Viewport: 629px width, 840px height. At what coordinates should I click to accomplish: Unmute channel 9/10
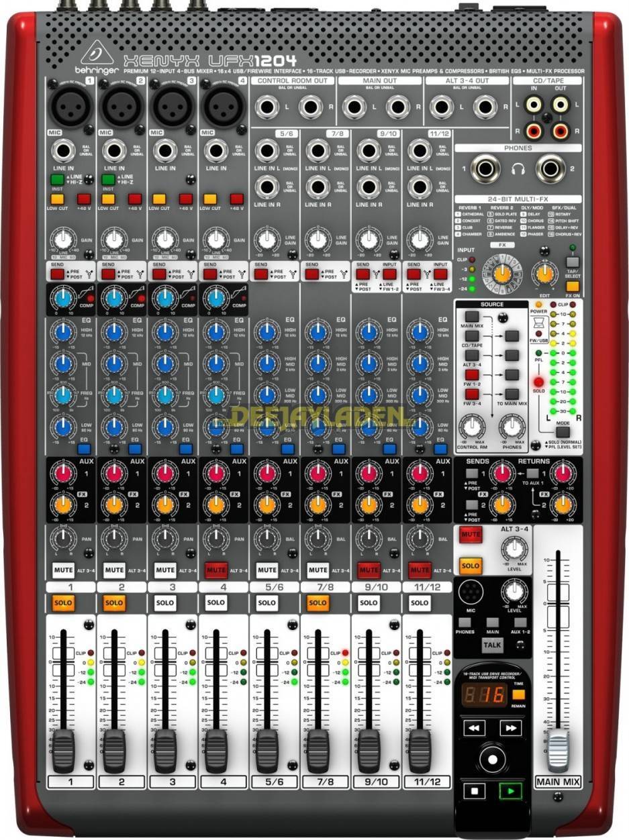(x=369, y=570)
